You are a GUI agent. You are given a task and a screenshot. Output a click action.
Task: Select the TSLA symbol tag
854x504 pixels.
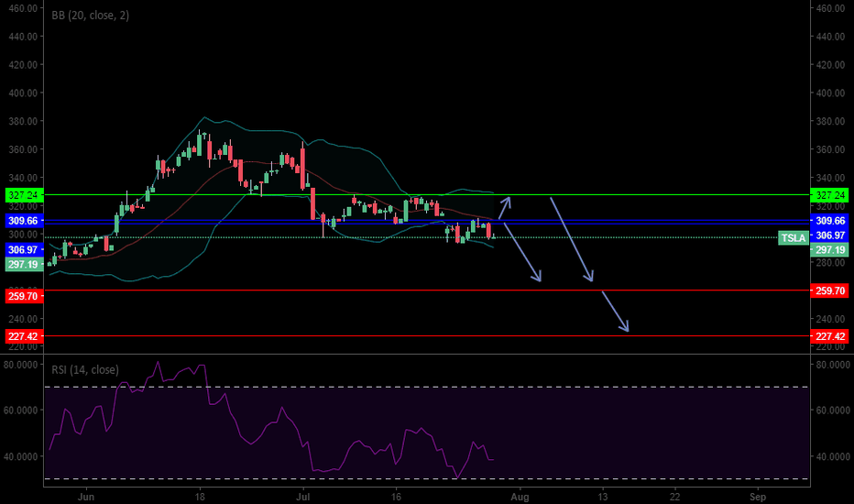coord(793,238)
